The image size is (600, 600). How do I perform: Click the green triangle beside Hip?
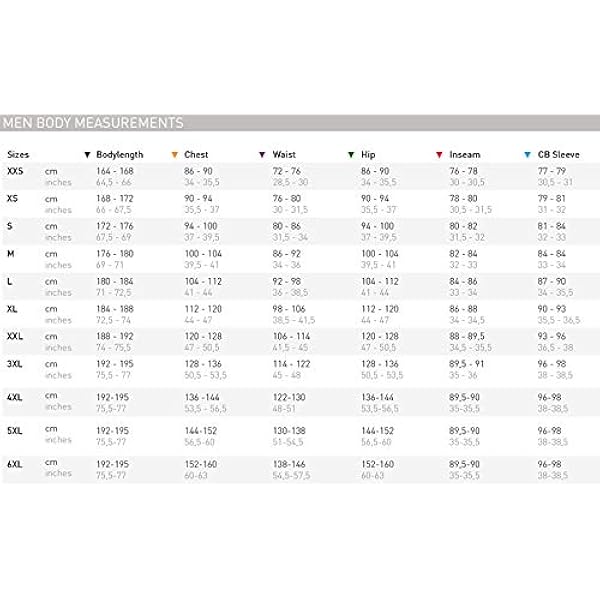coord(350,155)
